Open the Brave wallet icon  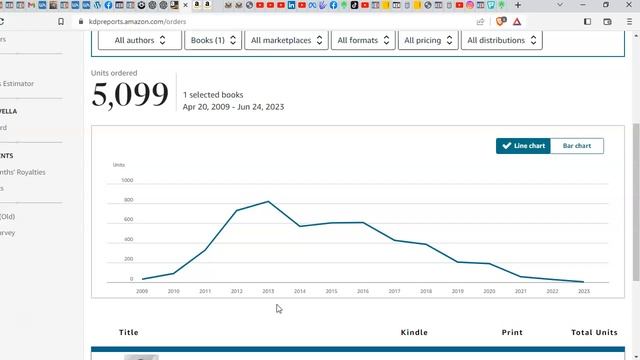[607, 22]
